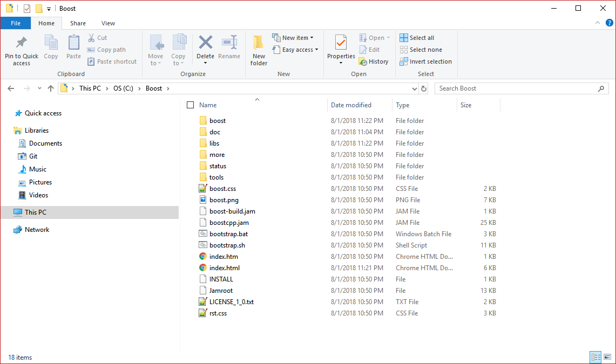Switch to the Share tab
This screenshot has width=616, height=364.
[x=78, y=23]
